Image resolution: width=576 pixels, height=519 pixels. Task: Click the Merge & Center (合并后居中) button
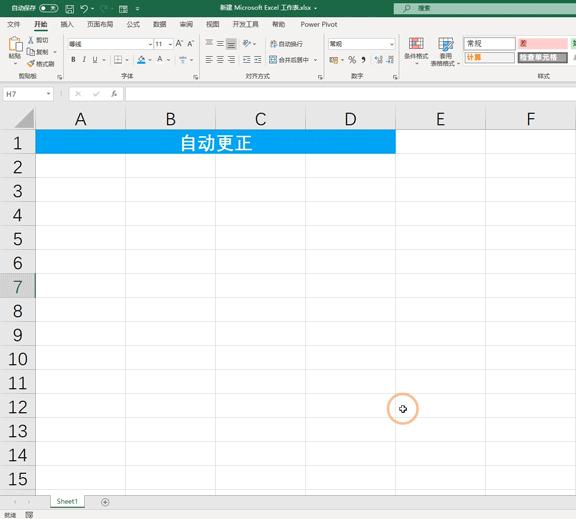[x=289, y=60]
